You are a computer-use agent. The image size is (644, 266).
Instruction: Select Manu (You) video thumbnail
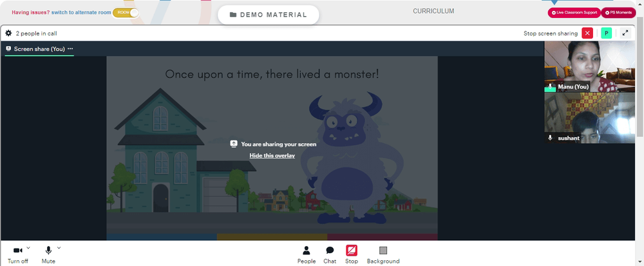click(x=589, y=66)
